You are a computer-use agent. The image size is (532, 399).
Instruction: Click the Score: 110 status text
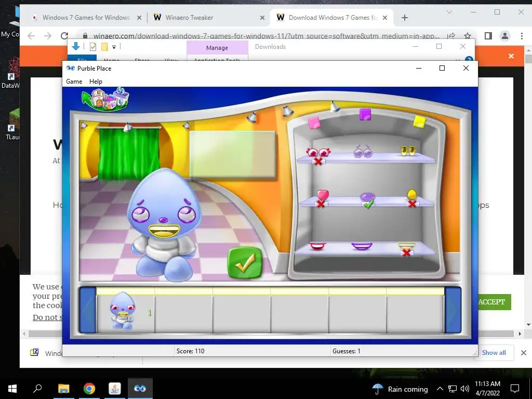click(190, 351)
